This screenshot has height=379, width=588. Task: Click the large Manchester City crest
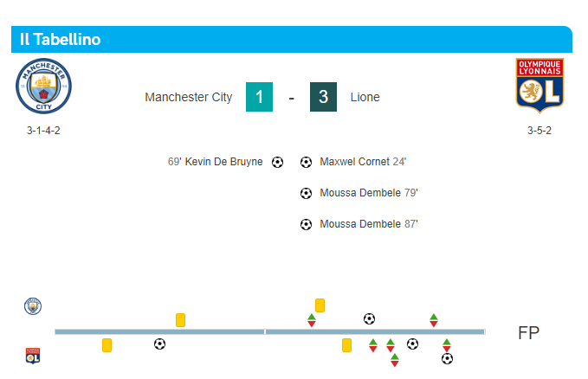coord(43,87)
